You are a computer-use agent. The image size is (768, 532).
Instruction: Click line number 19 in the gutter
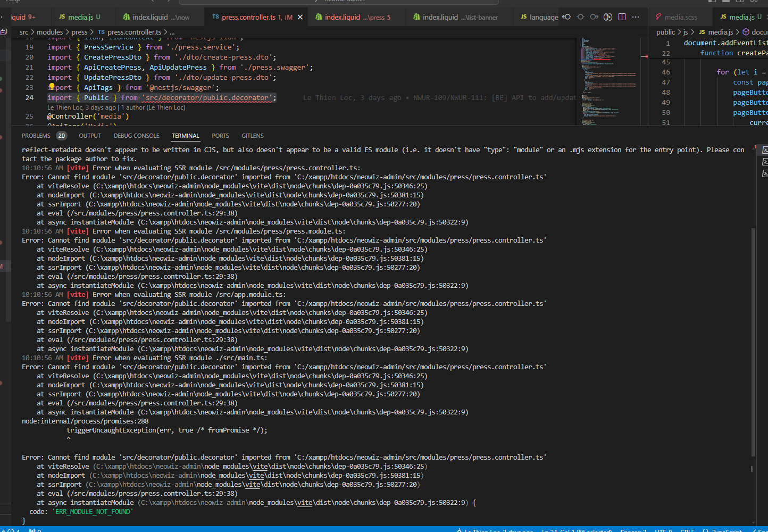(29, 47)
